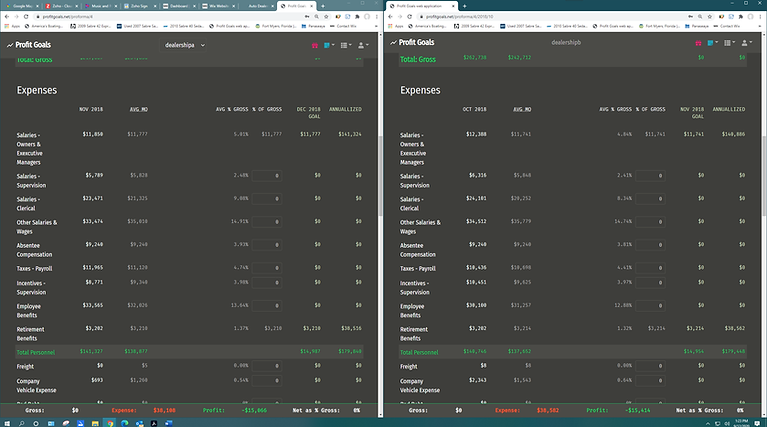Open the grid view menu icon in right window
Image resolution: width=767 pixels, height=427 pixels.
tap(729, 43)
